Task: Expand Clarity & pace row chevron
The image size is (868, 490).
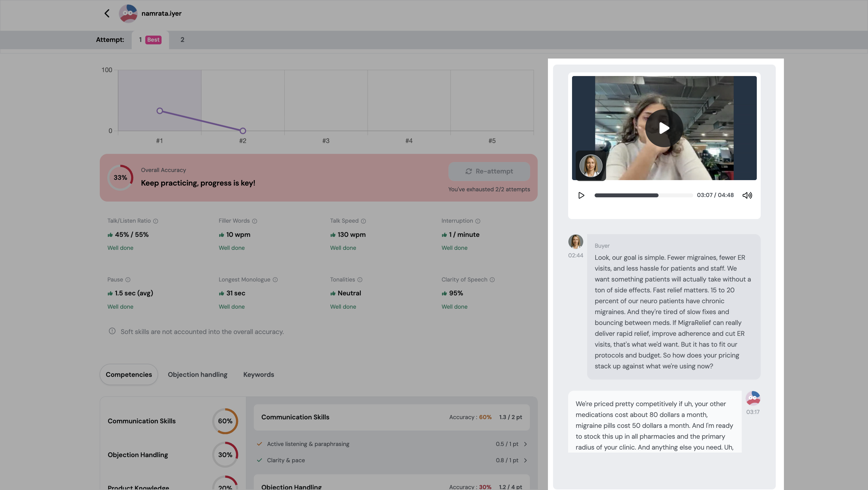Action: tap(525, 460)
